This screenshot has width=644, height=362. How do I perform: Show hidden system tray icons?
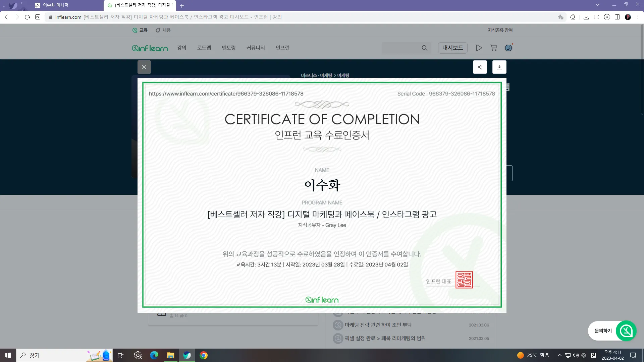tap(559, 355)
